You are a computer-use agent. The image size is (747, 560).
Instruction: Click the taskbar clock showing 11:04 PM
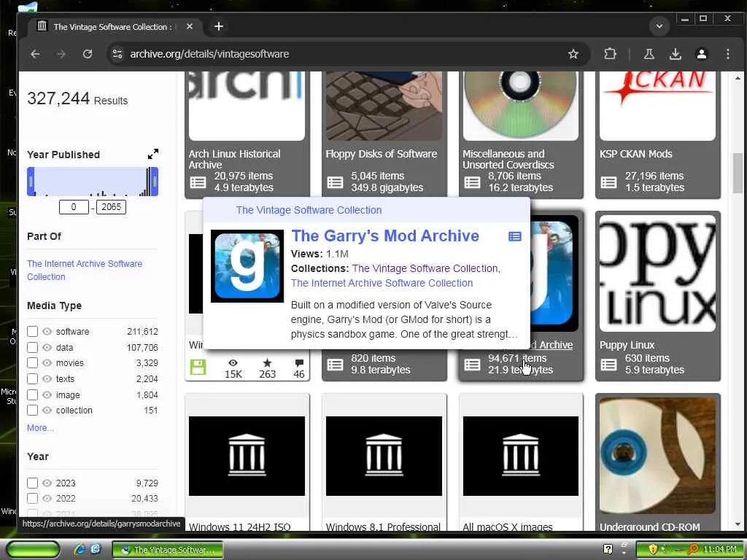point(719,550)
